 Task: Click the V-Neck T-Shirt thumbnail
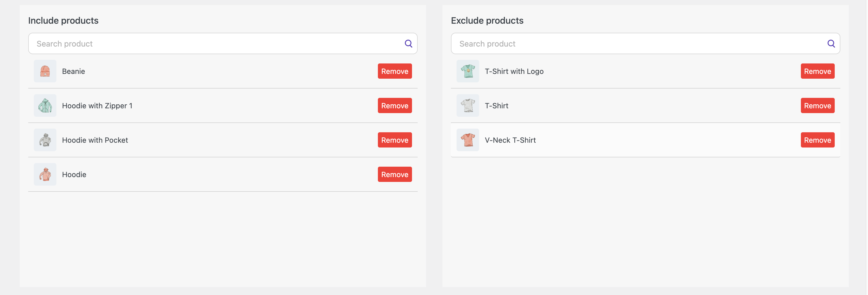coord(468,140)
